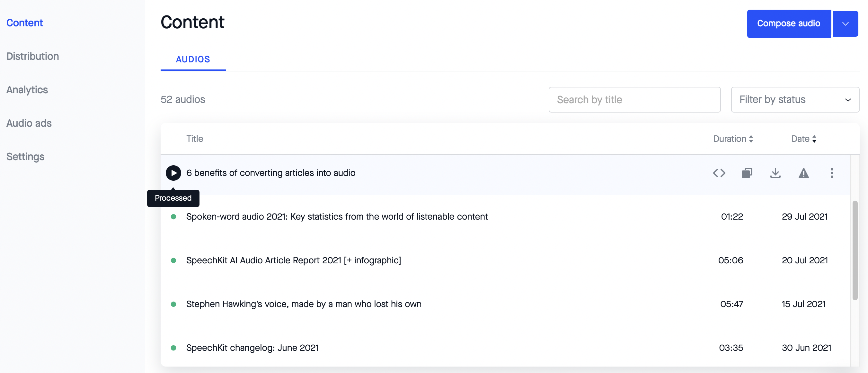
Task: Open the Filter by status dropdown
Action: tap(794, 100)
